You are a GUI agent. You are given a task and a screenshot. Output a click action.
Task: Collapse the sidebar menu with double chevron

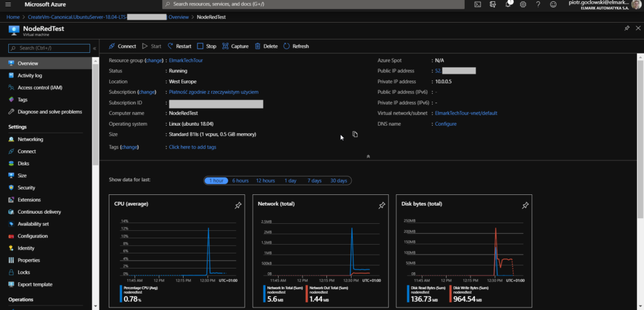94,48
